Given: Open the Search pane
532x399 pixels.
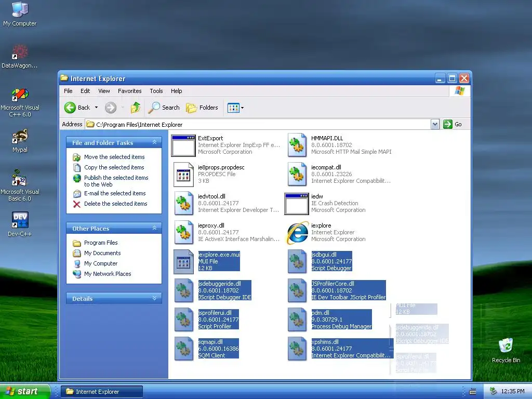Looking at the screenshot, I should [x=164, y=108].
